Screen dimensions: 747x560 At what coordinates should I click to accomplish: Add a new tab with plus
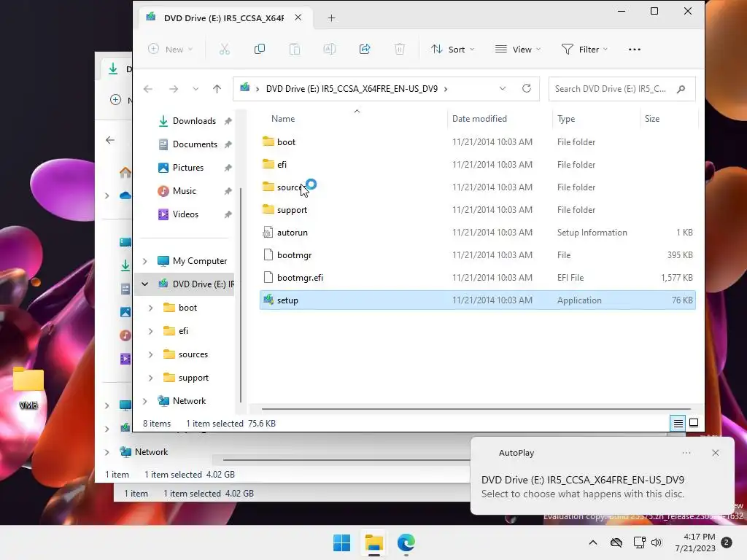click(332, 18)
